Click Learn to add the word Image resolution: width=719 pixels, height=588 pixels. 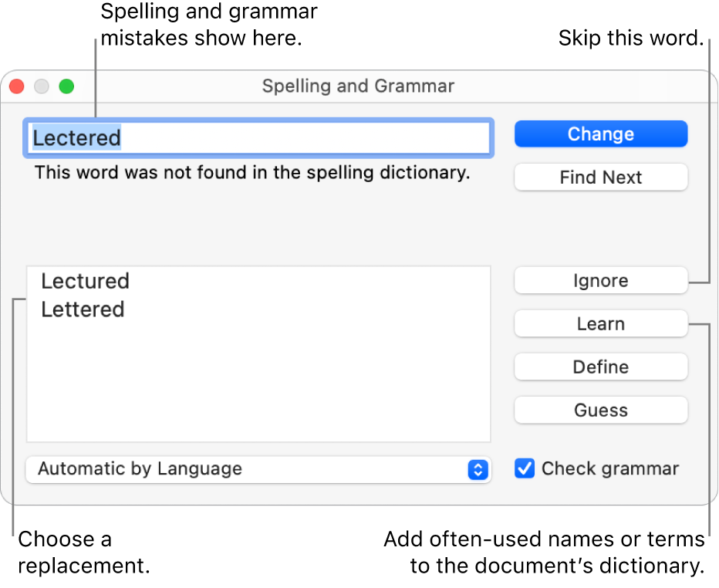(600, 324)
